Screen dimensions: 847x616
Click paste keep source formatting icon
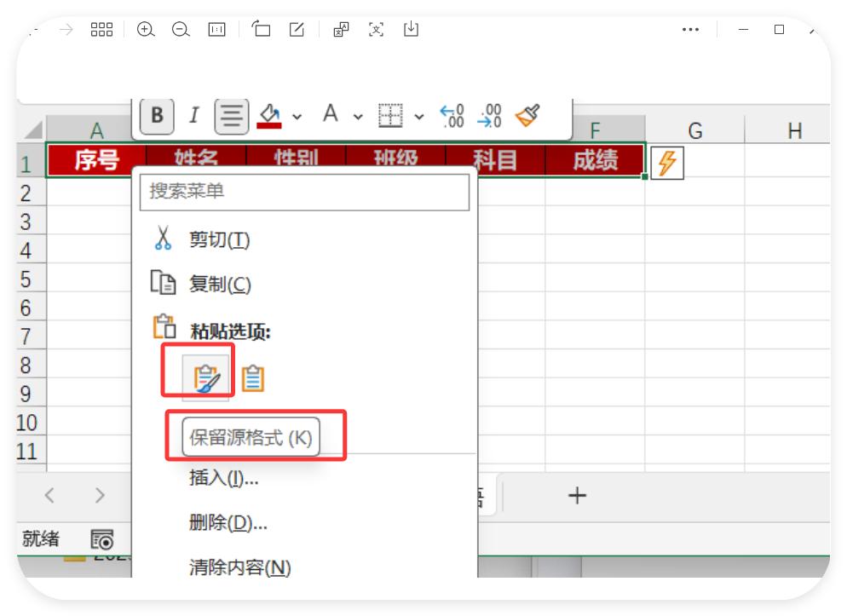(x=206, y=377)
